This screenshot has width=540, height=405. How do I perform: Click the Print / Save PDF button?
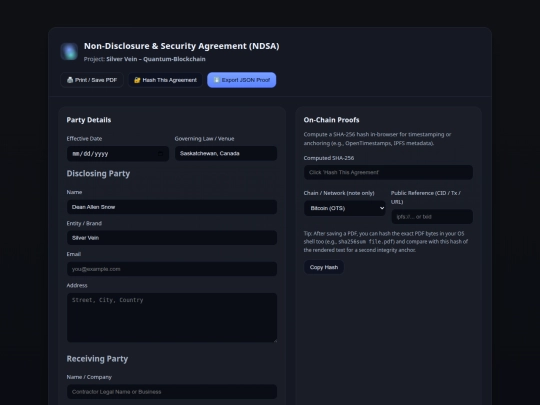click(x=92, y=80)
